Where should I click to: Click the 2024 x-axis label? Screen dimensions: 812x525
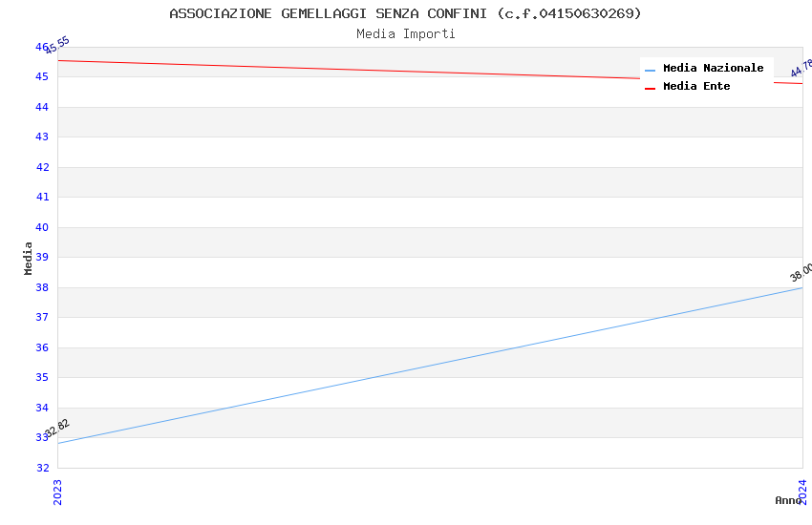point(802,492)
